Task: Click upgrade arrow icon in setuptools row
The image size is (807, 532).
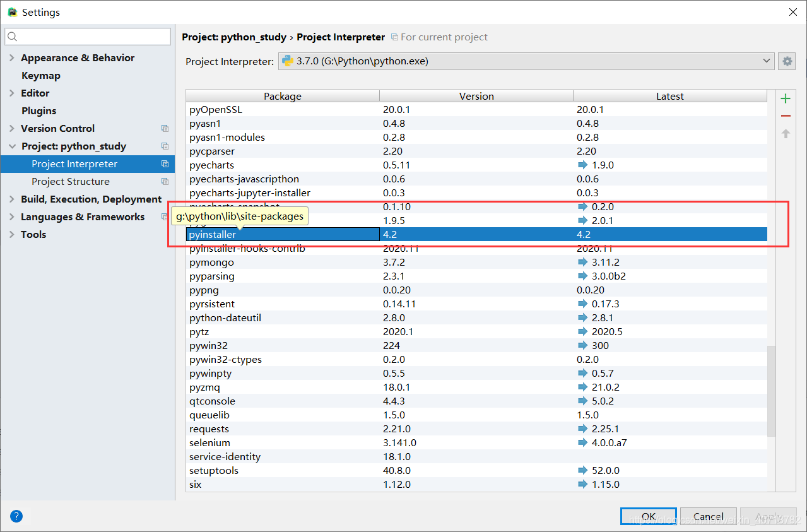Action: click(x=582, y=470)
